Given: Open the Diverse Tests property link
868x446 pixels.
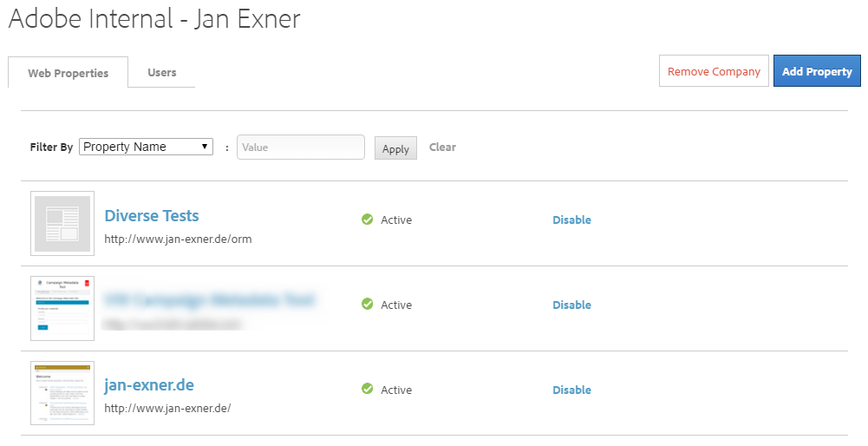Looking at the screenshot, I should [x=152, y=216].
